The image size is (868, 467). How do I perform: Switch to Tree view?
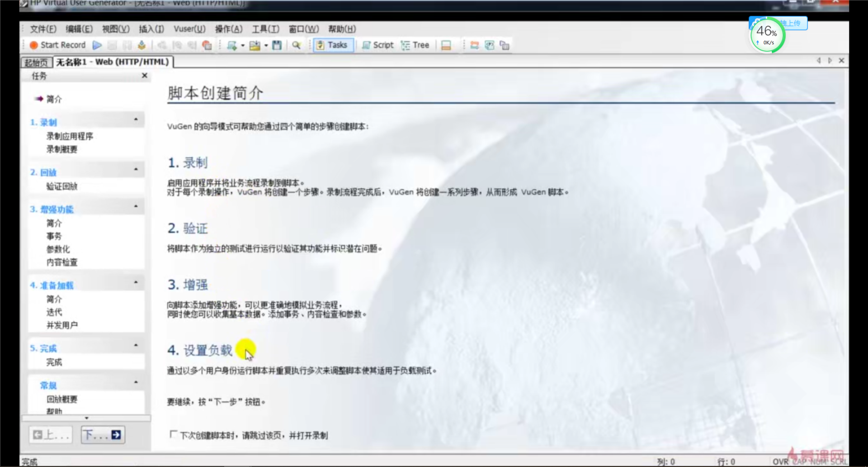(x=415, y=45)
